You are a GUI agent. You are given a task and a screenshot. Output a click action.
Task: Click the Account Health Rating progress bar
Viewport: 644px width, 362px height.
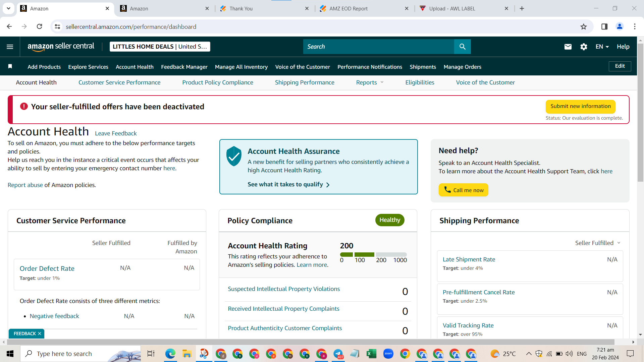click(373, 254)
